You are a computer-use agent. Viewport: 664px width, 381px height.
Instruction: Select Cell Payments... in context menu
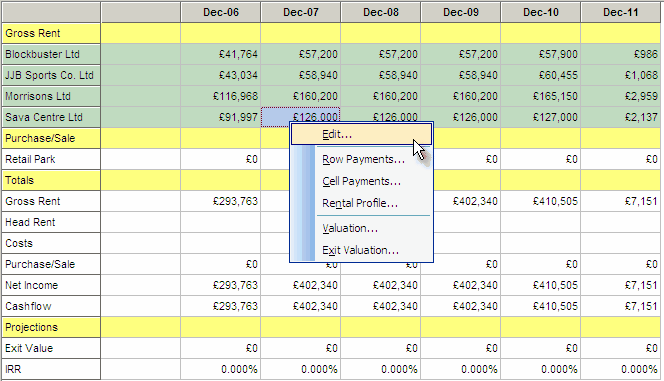pos(361,181)
